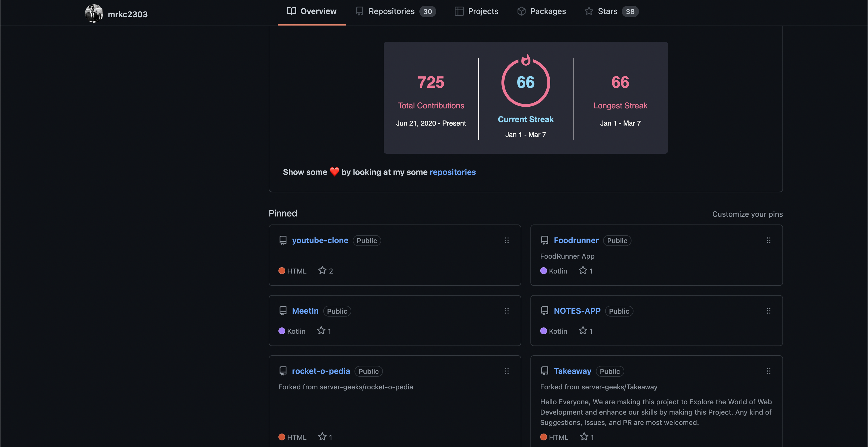
Task: Click the six-dot grip handle on the NOTES-APP card
Action: [x=768, y=311]
